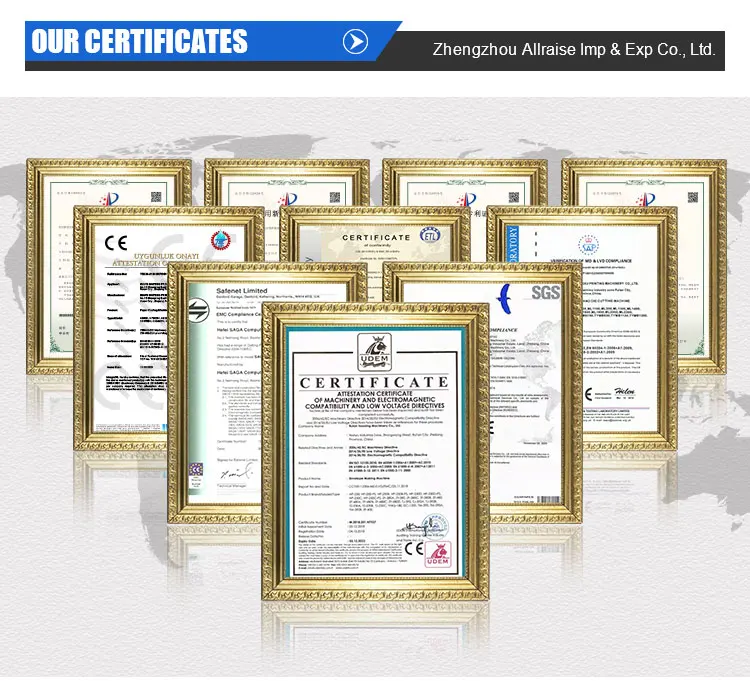Viewport: 750px width, 681px height.
Task: Click the 'CERTIFICATE' title on the UDEM document
Action: 374,383
